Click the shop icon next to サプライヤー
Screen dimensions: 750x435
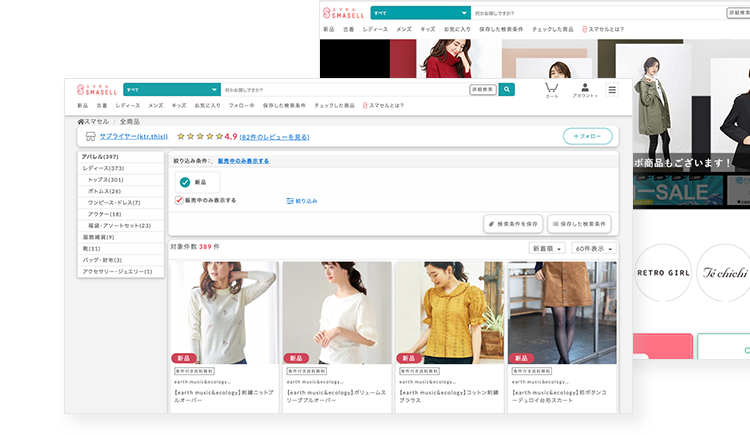click(x=90, y=137)
